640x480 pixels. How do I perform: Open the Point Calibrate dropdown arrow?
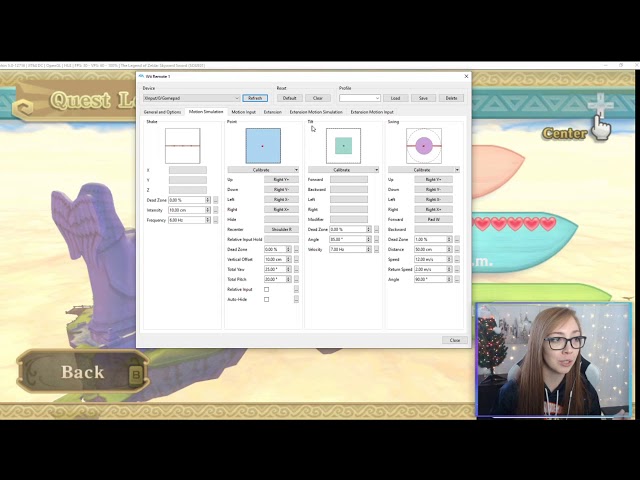[296, 170]
